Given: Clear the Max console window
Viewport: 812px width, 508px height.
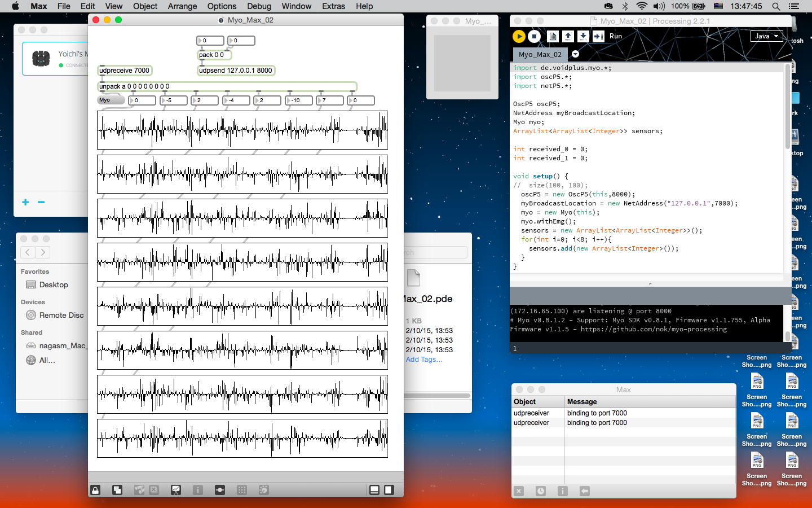Looking at the screenshot, I should click(x=519, y=491).
